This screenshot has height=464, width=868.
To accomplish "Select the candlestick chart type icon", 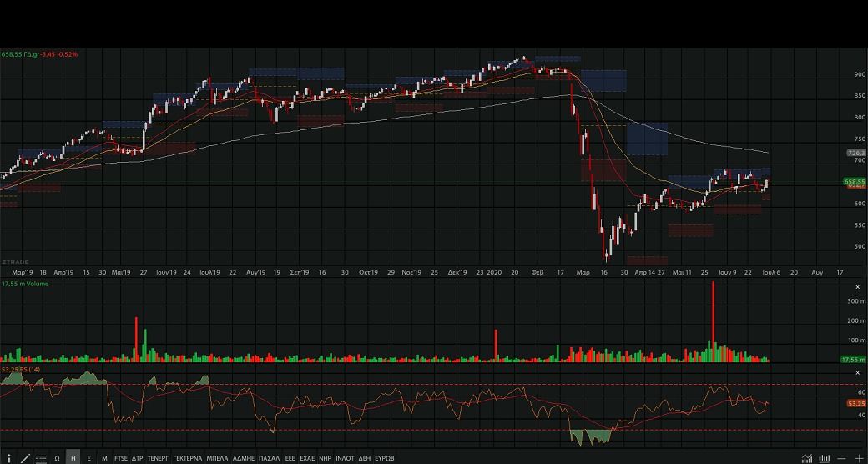I will pos(825,458).
